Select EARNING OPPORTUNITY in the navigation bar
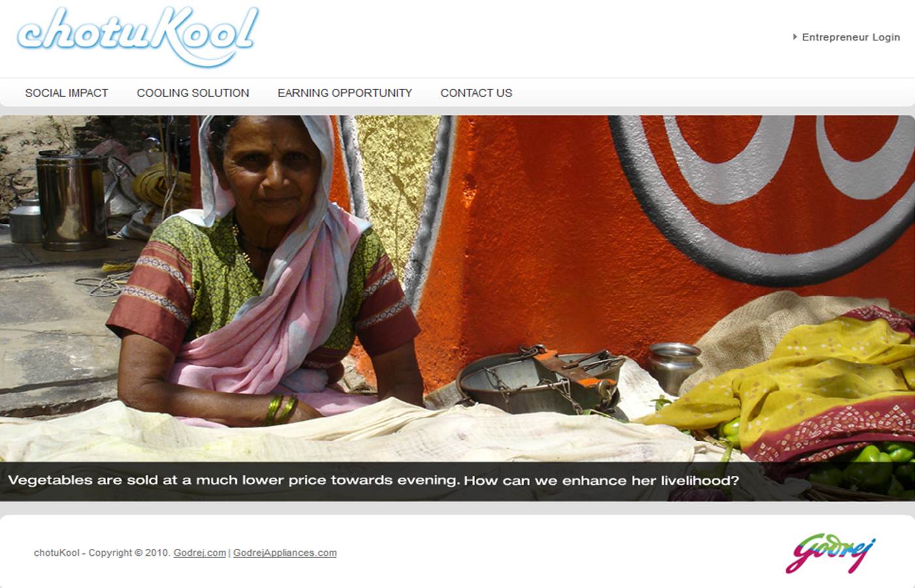915x588 pixels. click(345, 93)
